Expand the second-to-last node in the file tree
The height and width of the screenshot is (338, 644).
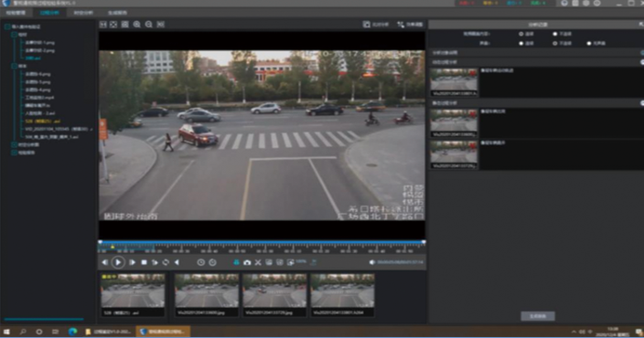pyautogui.click(x=14, y=144)
